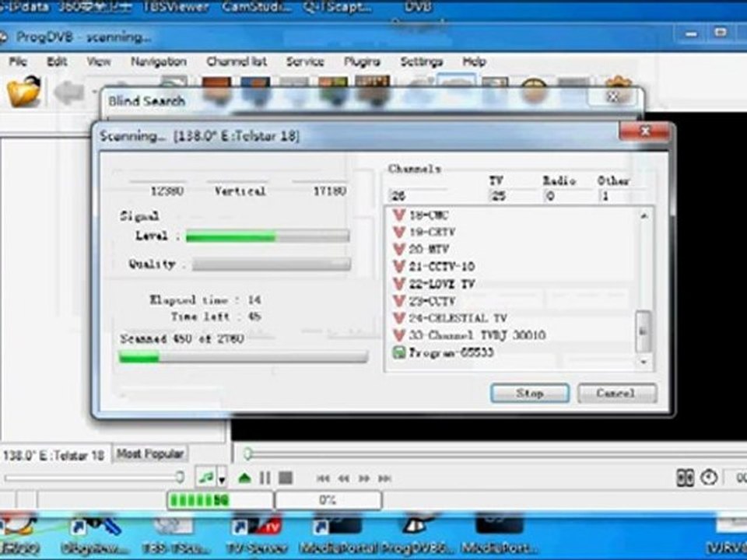Image resolution: width=747 pixels, height=560 pixels.
Task: Select channel 19-CETV in list
Action: pos(432,232)
